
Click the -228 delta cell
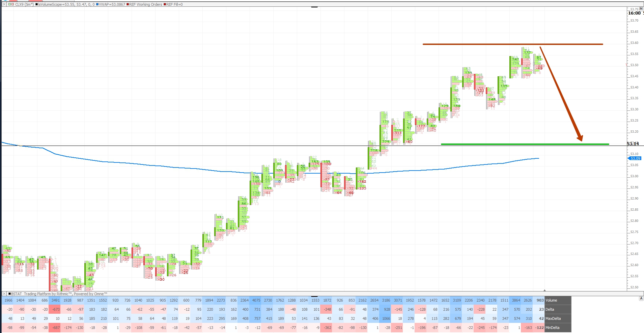[x=480, y=309]
